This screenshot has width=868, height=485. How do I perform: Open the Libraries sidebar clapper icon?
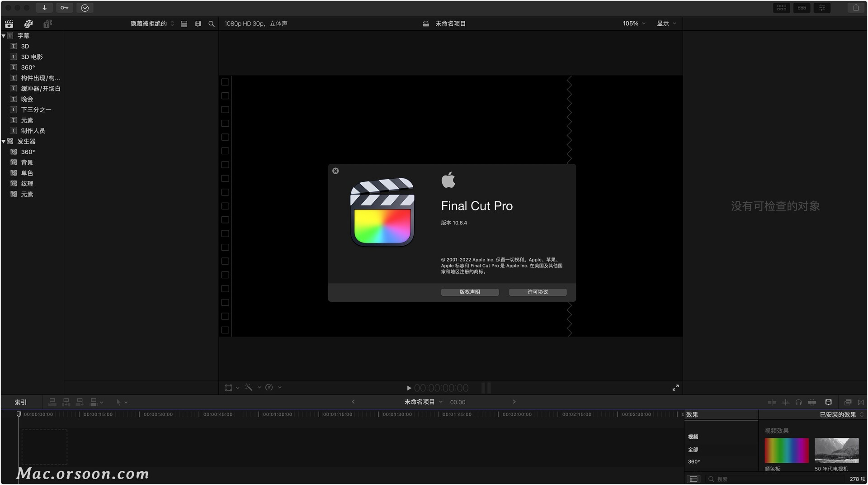pos(9,24)
